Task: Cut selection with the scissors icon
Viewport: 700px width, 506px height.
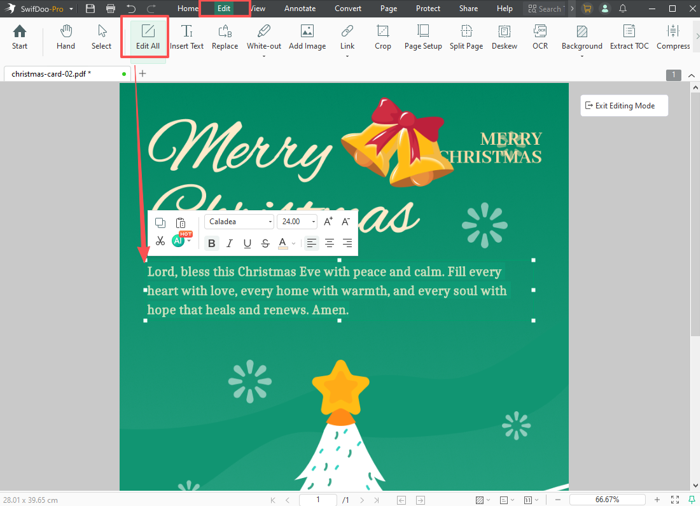Action: pos(160,241)
